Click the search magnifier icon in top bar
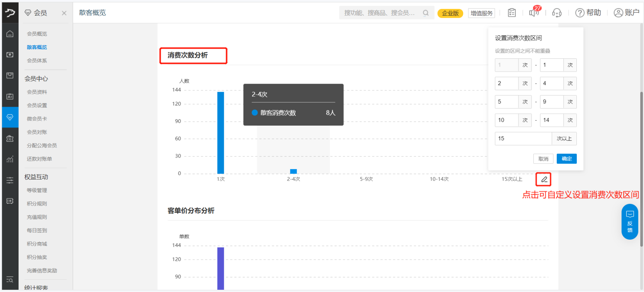 tap(426, 13)
